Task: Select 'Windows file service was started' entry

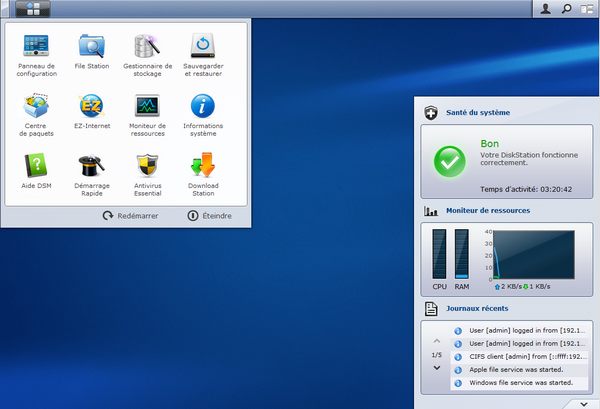Action: pyautogui.click(x=519, y=383)
